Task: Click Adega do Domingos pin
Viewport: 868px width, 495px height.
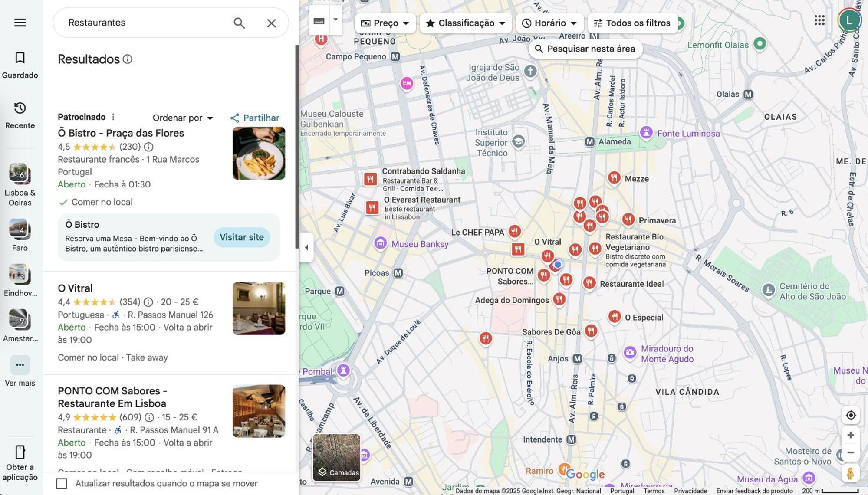Action: pyautogui.click(x=559, y=299)
